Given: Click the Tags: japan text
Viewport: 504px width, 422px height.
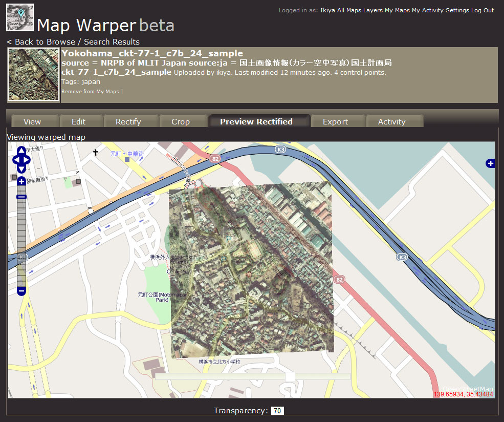Looking at the screenshot, I should [81, 82].
